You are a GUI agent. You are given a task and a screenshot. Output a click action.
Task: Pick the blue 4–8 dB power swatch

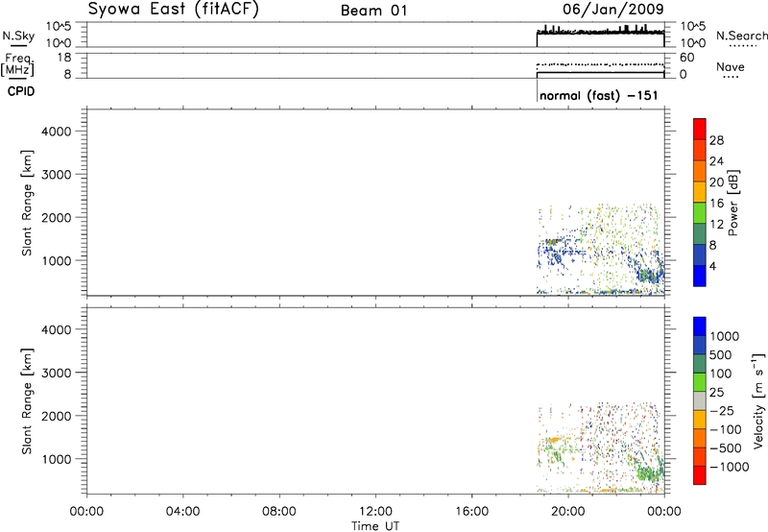tap(700, 254)
